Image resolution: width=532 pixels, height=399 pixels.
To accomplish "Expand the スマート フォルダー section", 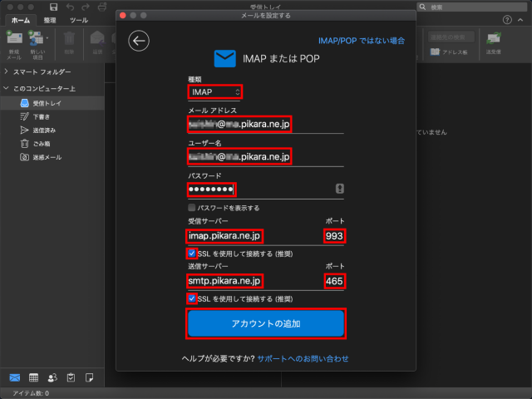I will (x=6, y=72).
